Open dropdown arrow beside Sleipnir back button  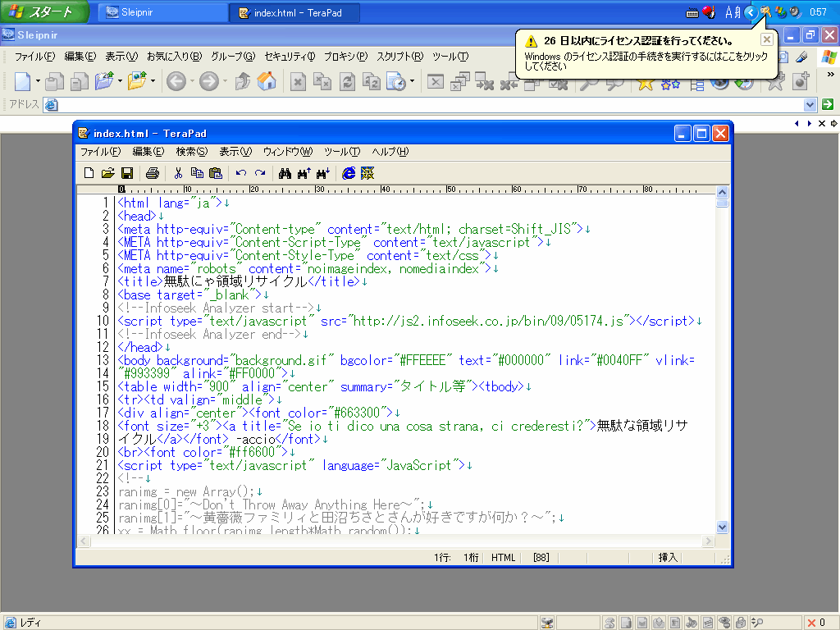[x=193, y=81]
